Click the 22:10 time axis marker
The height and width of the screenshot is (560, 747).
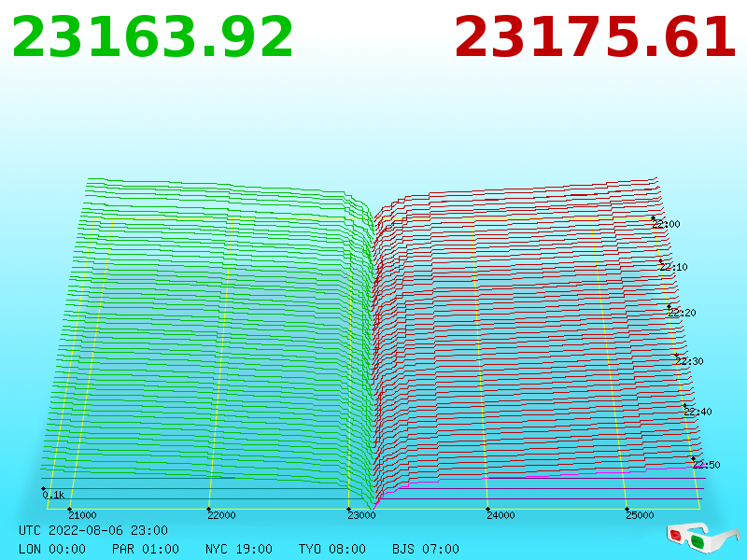click(x=673, y=267)
